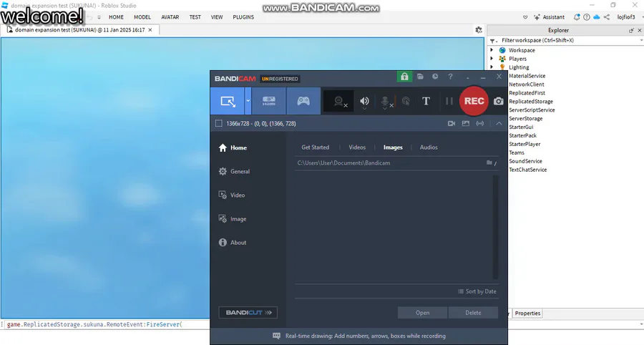
Task: Click the video camera icon in status bar
Action: pyautogui.click(x=452, y=123)
